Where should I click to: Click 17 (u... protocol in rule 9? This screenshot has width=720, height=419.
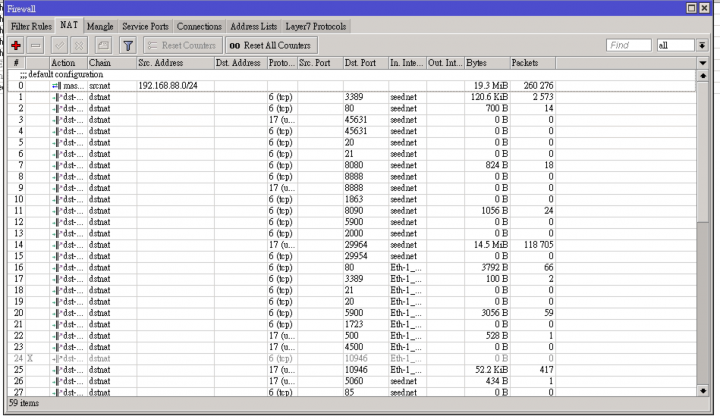click(282, 188)
